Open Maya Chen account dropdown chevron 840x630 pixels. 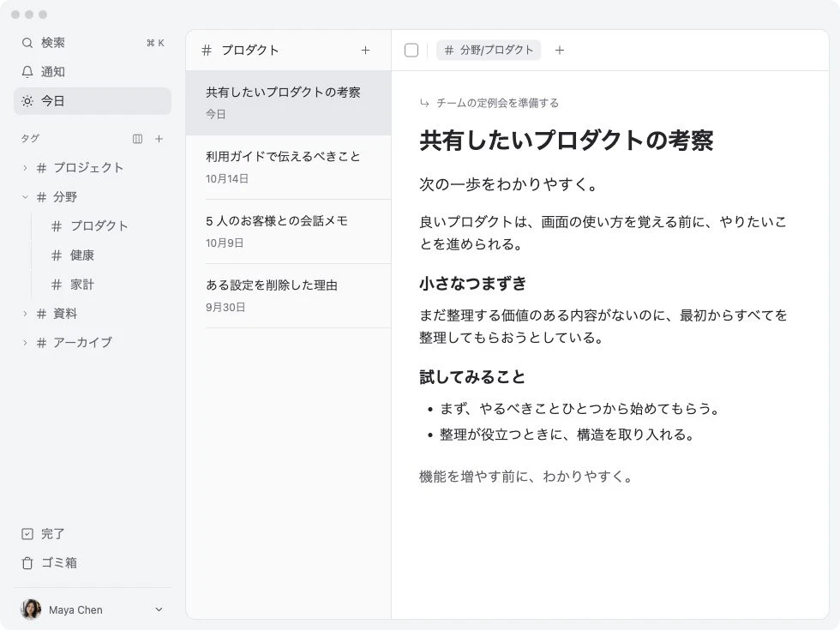159,609
